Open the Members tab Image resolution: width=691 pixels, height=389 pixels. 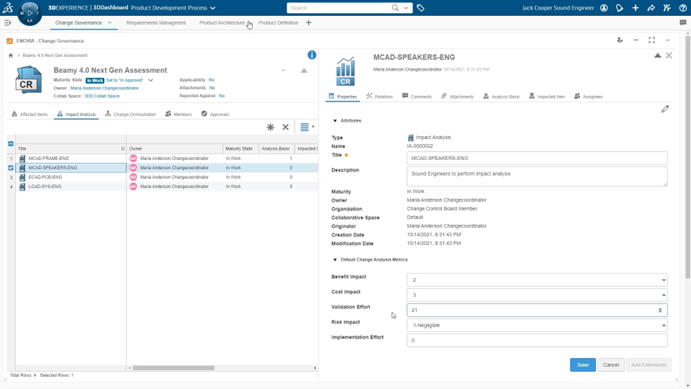[178, 114]
